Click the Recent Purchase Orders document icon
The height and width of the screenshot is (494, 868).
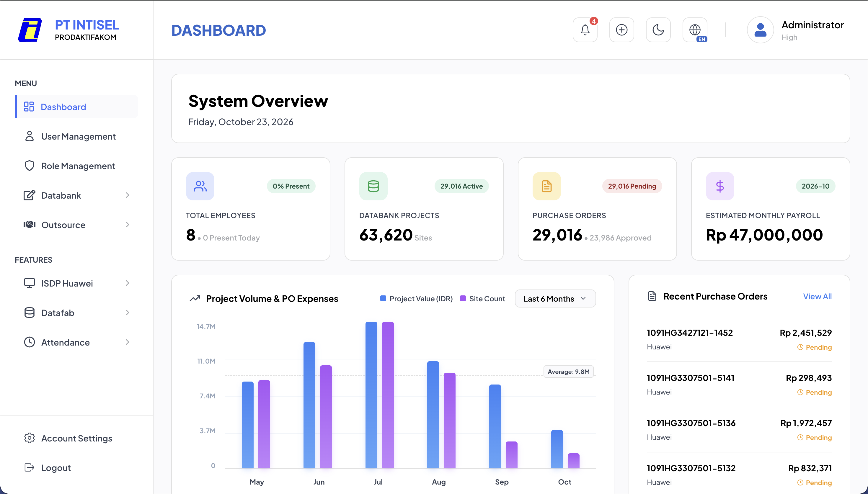pos(652,296)
